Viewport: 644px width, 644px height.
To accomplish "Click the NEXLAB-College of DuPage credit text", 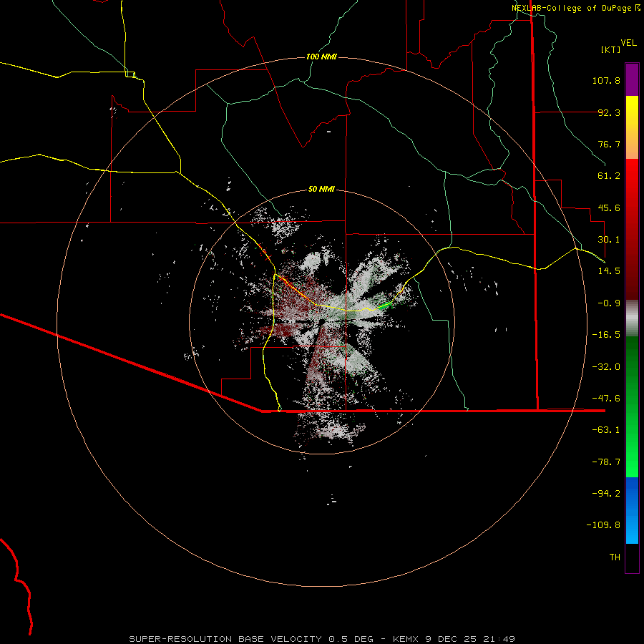I will [x=576, y=8].
